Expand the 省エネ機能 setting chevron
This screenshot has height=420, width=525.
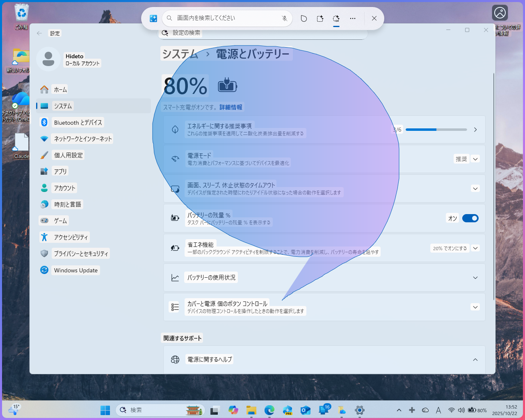pyautogui.click(x=475, y=248)
